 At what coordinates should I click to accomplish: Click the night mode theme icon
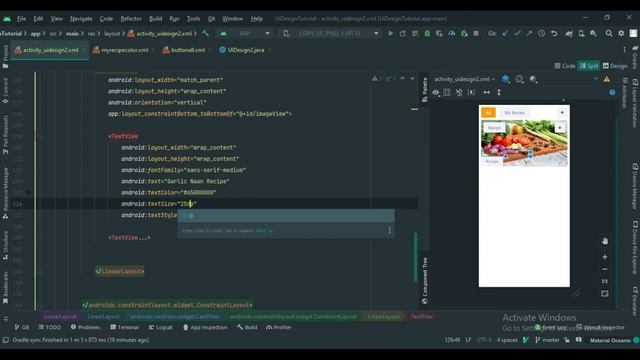pyautogui.click(x=533, y=79)
